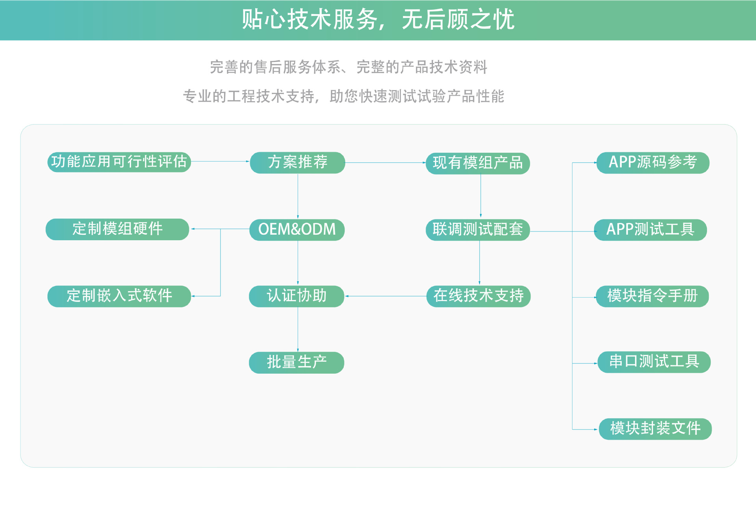Click the arrow between 方案推荐 and 现有模组产品
756x532 pixels.
click(385, 163)
